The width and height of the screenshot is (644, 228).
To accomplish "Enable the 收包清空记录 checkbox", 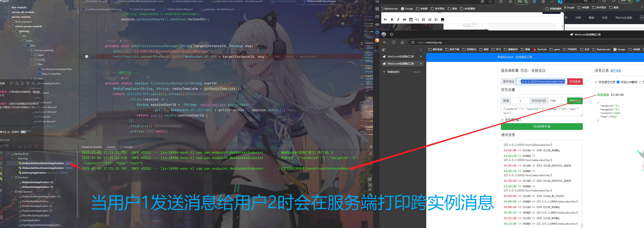I will coord(596,82).
